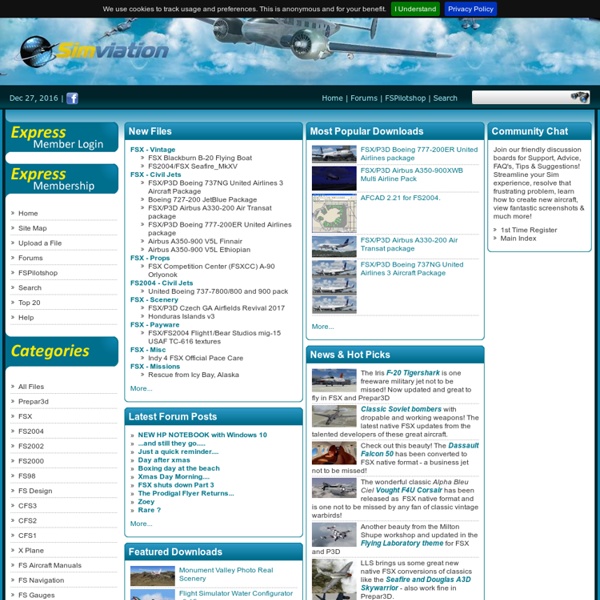Viewport: 600px width, 600px height.
Task: Open The Prodigal Flyer Returns post
Action: point(186,494)
